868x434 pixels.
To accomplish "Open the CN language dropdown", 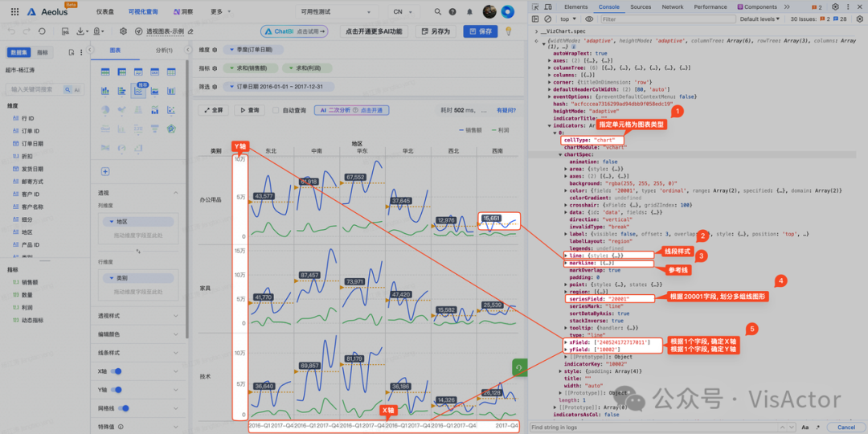I will (403, 11).
